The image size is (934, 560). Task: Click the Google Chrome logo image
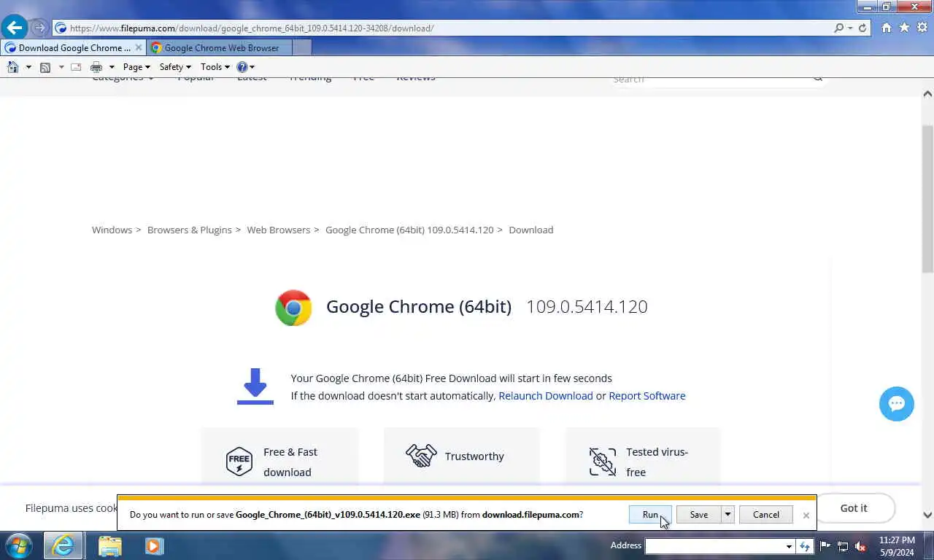coord(293,307)
